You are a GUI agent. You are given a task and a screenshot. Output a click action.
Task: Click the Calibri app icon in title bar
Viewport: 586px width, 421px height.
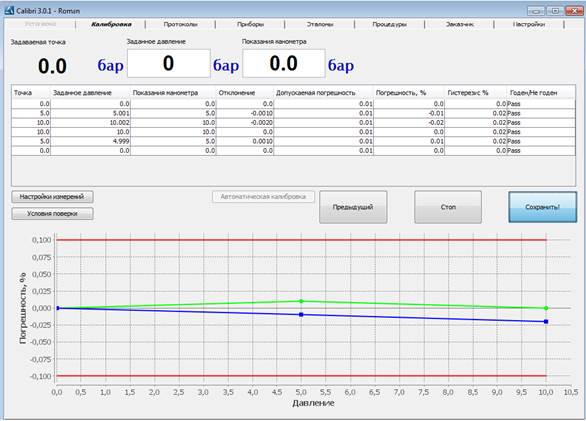tap(9, 10)
